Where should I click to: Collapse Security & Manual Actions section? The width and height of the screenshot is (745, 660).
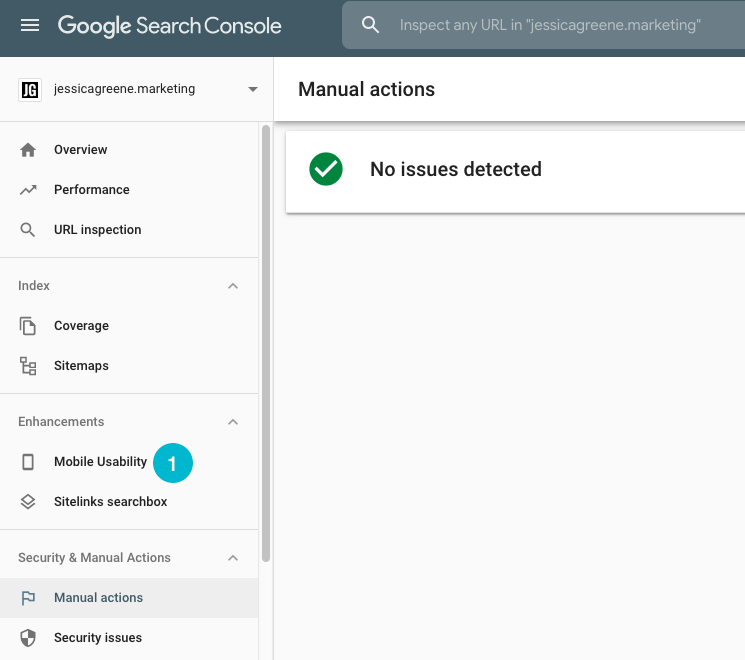[x=233, y=557]
